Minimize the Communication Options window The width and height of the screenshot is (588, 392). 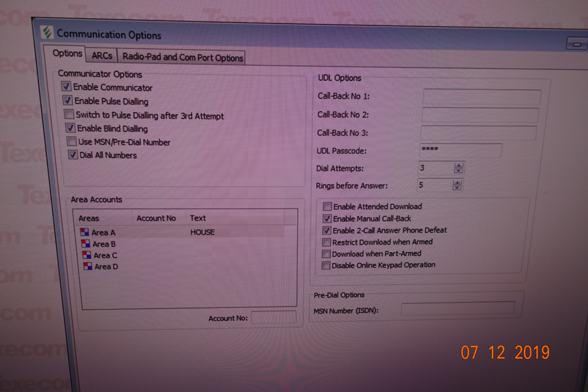click(576, 44)
